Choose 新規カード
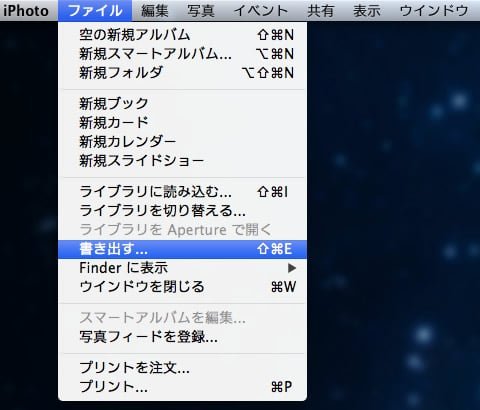Screen dimensions: 480x410 [x=182, y=123]
